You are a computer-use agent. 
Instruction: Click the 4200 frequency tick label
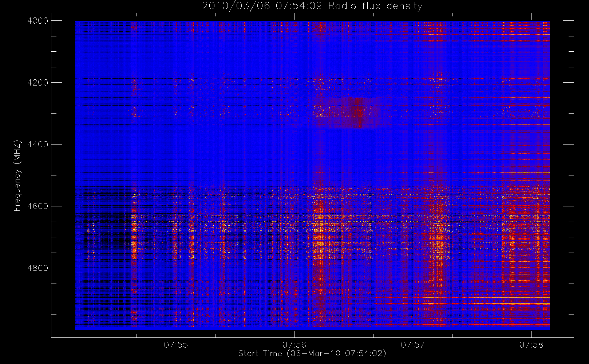click(38, 83)
